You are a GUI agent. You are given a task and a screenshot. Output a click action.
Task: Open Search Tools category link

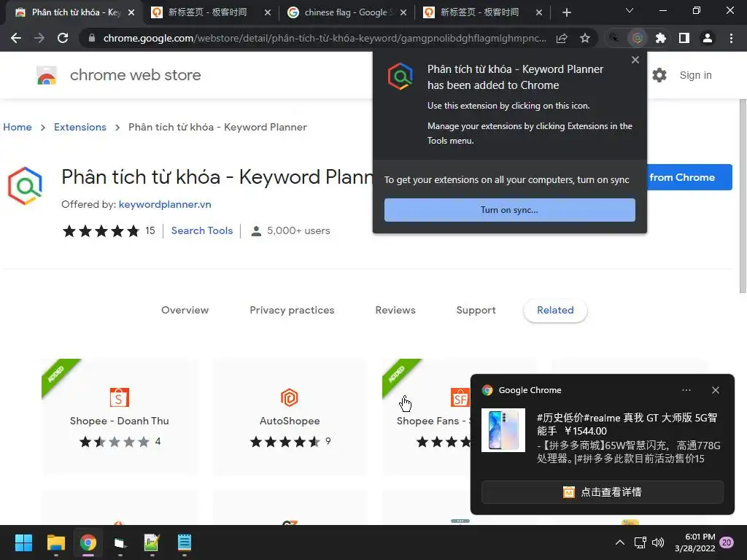pos(202,230)
